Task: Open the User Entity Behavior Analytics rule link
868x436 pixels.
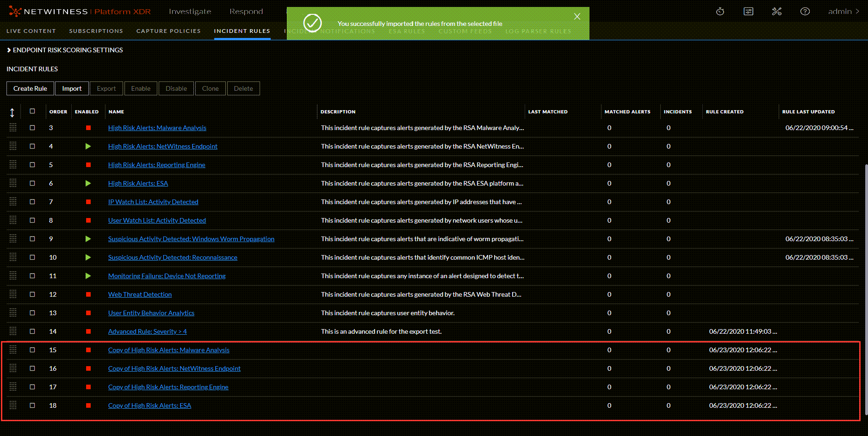Action: 151,313
